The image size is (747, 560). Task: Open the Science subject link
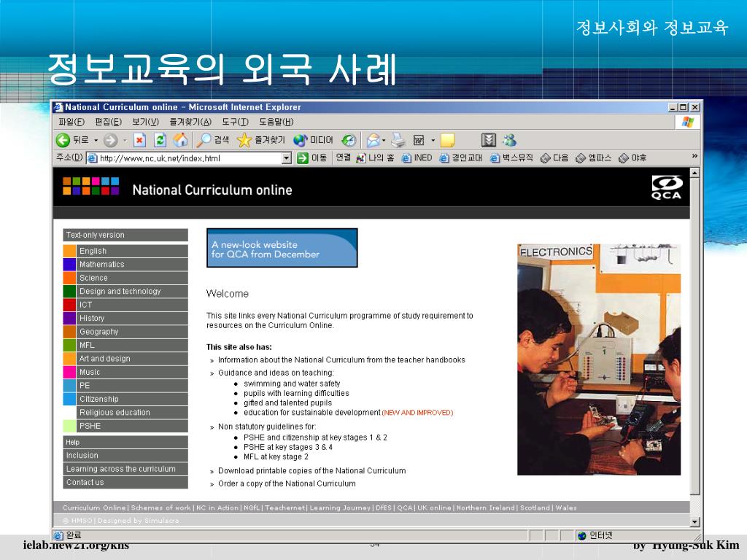(x=125, y=278)
